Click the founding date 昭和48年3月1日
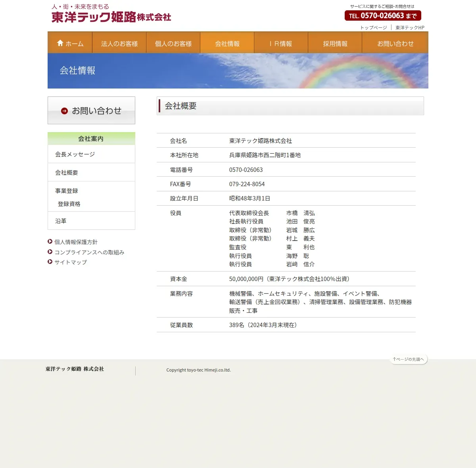Screen dimensions: 476x468 (x=250, y=198)
